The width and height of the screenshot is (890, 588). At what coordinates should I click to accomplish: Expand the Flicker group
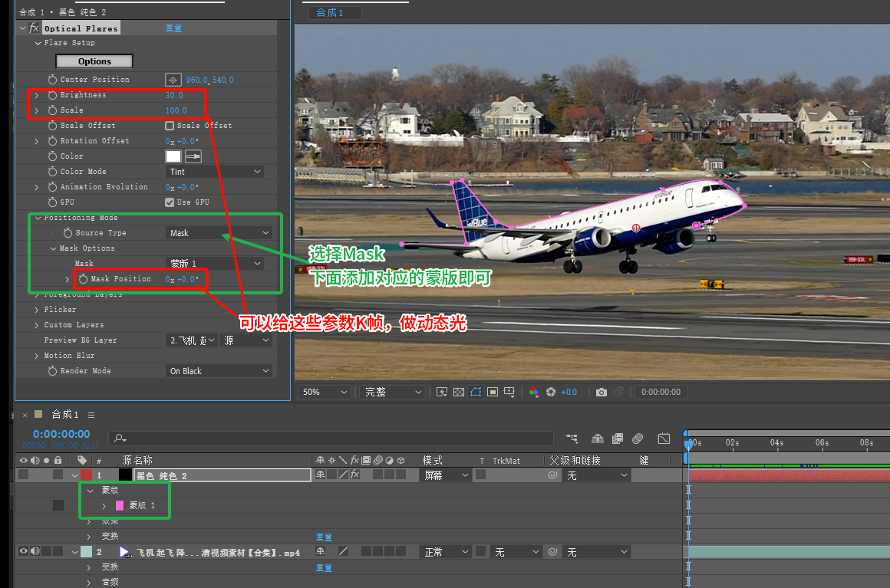click(37, 310)
